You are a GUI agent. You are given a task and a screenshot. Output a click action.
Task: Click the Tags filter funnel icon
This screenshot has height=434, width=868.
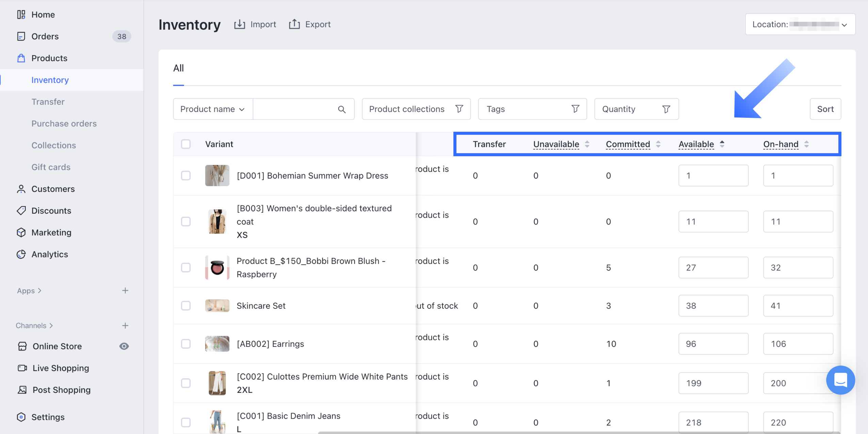coord(575,109)
